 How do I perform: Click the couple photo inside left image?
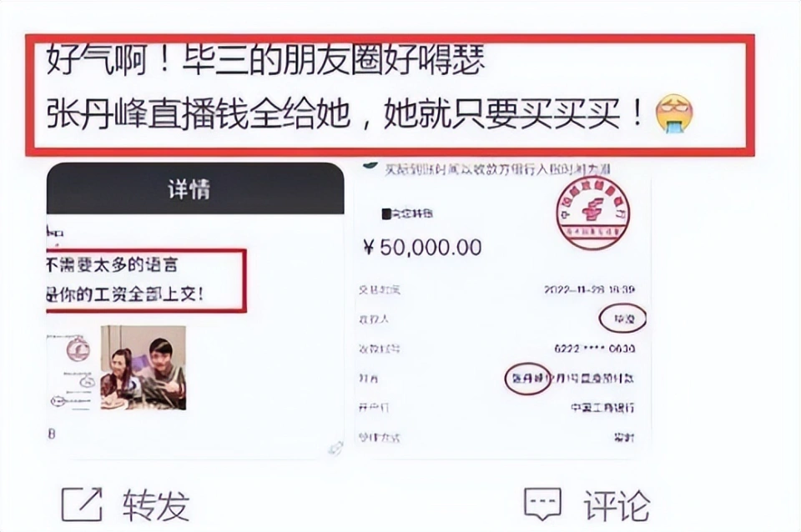pos(143,368)
